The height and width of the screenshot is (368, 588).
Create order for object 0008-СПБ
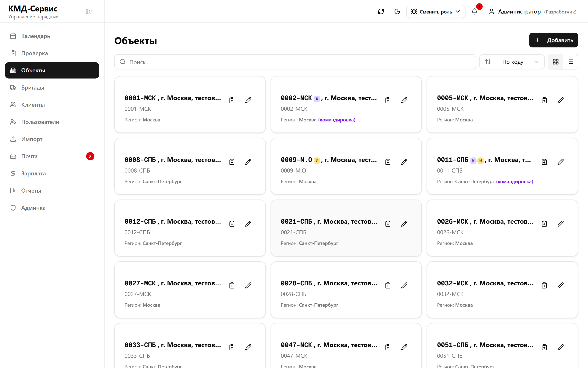pyautogui.click(x=232, y=162)
